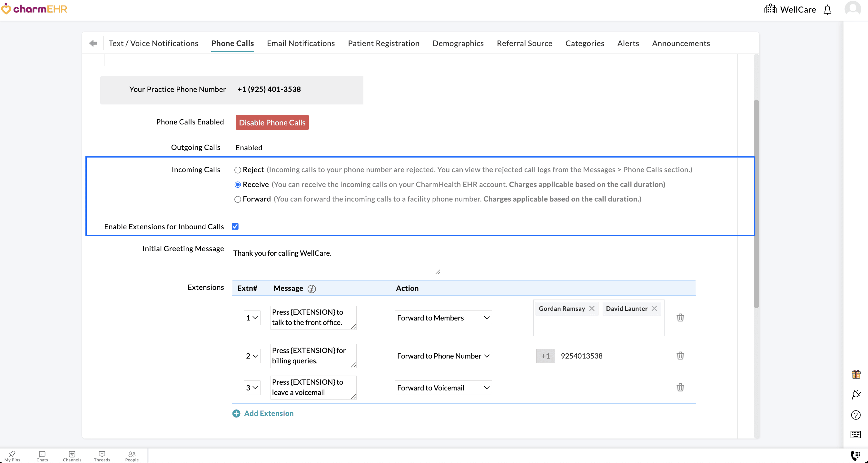Open the Announcements tab
The width and height of the screenshot is (868, 463).
(681, 43)
